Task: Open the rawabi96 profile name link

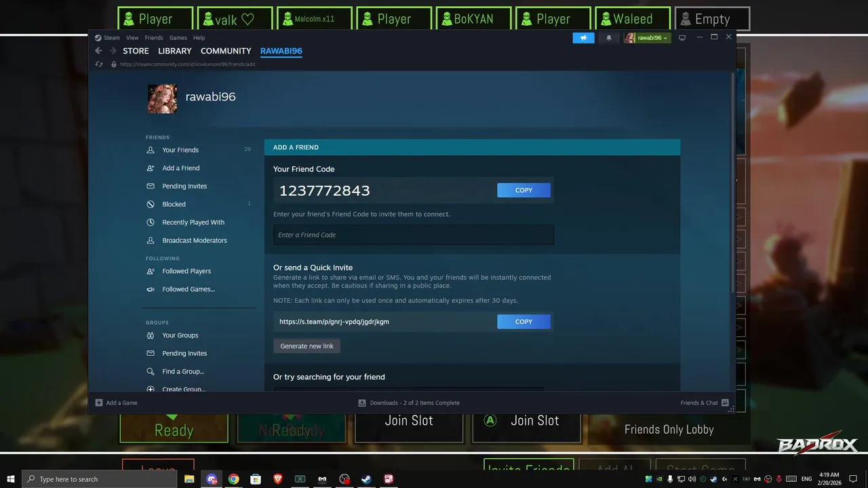Action: pos(210,97)
